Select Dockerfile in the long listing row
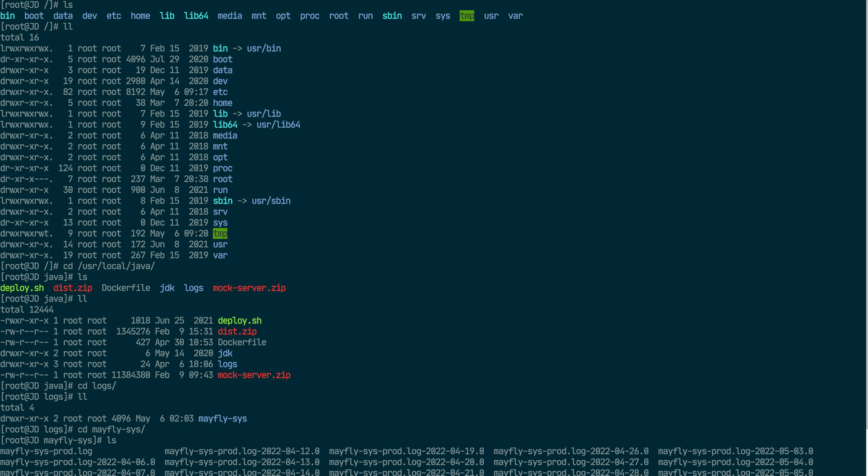This screenshot has width=868, height=476. [x=242, y=342]
